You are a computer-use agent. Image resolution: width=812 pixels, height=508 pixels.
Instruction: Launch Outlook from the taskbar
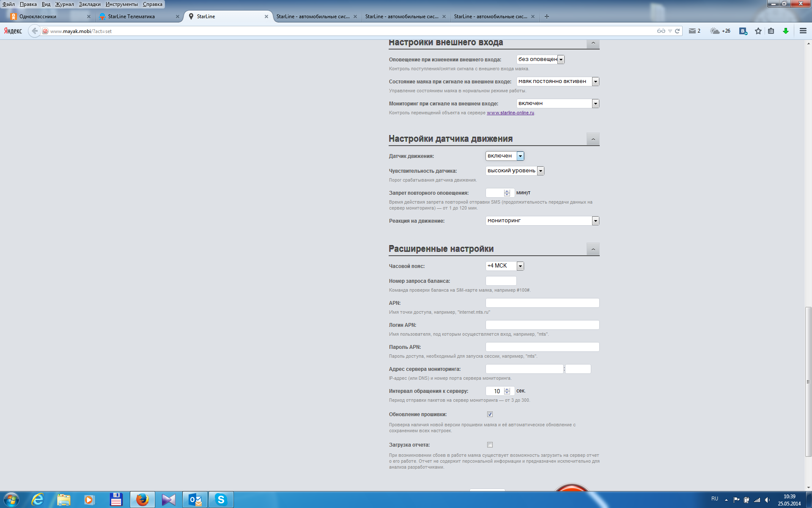pos(195,500)
